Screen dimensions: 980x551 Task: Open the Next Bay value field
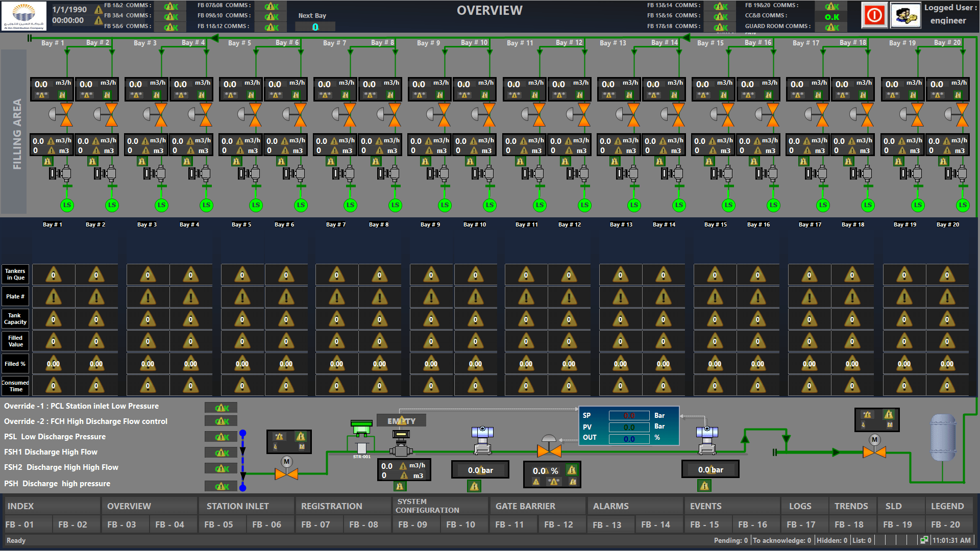coord(315,27)
